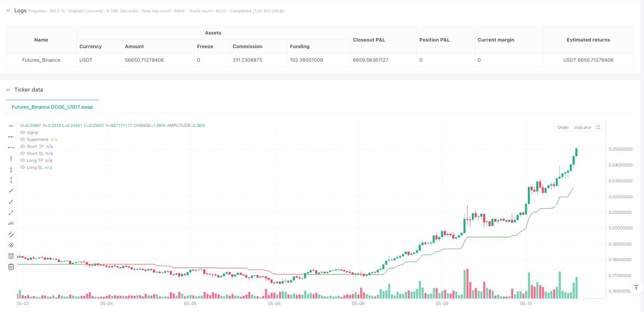This screenshot has width=644, height=312.
Task: Click the log progress status text
Action: pos(156,11)
